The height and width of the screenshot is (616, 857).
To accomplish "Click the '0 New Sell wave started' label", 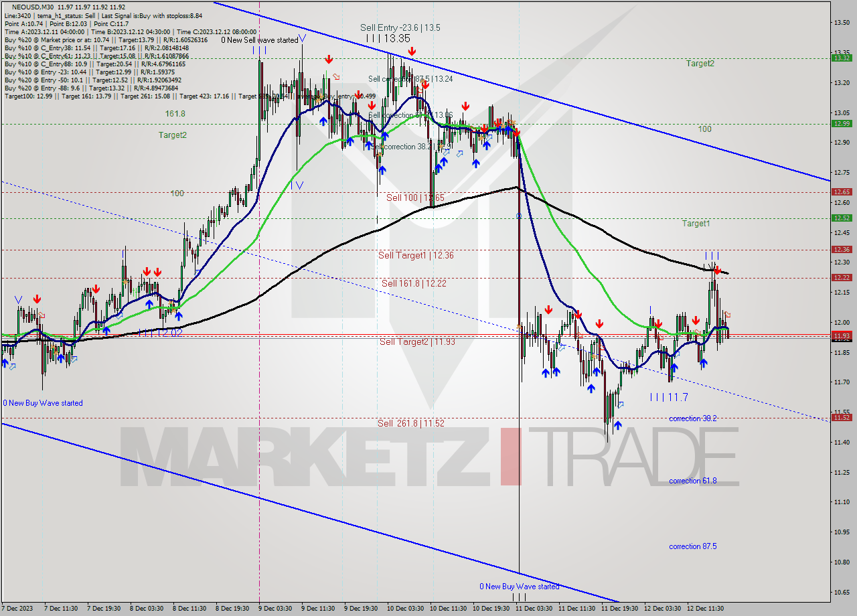I will pos(260,40).
